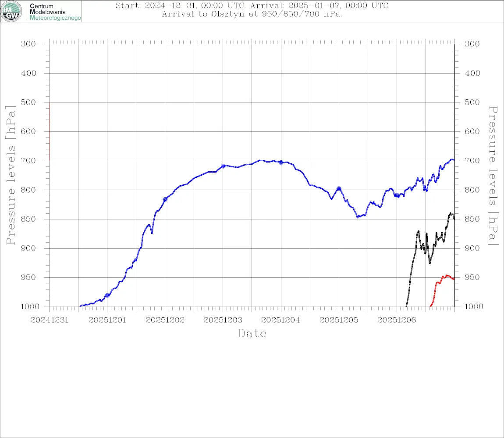Click the left axis 850 label
The width and height of the screenshot is (504, 438).
click(28, 219)
